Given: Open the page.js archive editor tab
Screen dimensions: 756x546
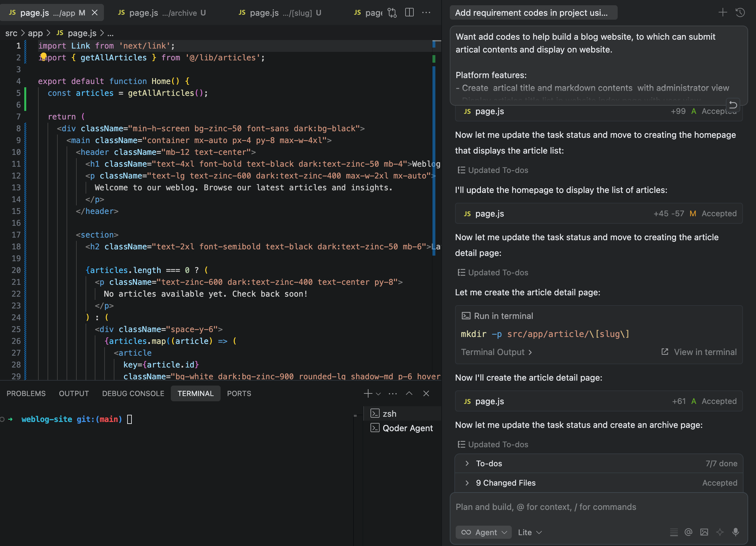Looking at the screenshot, I should 162,13.
